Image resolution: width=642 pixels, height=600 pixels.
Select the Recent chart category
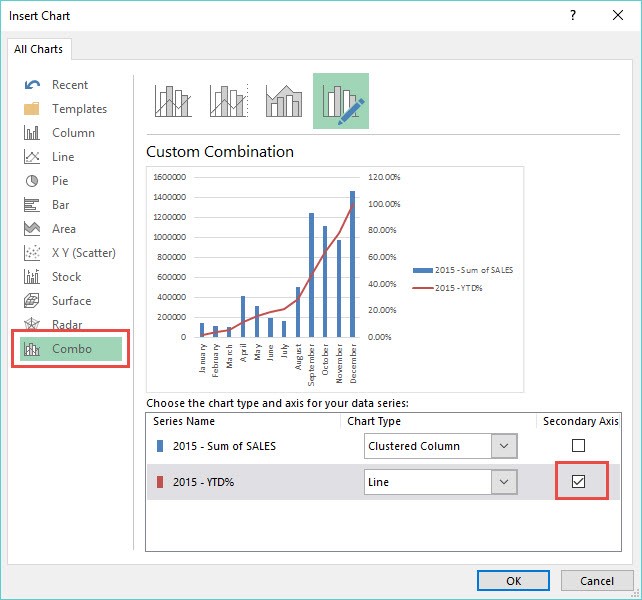tap(70, 85)
